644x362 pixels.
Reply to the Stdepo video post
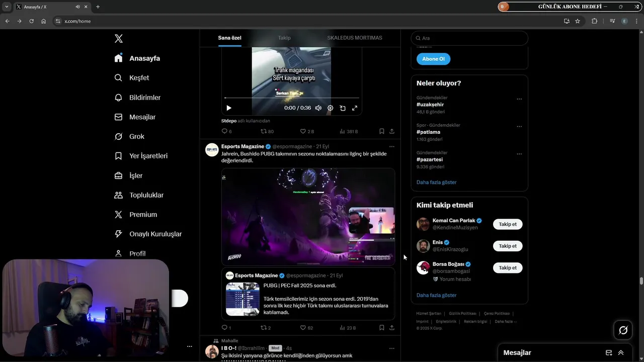click(x=226, y=131)
